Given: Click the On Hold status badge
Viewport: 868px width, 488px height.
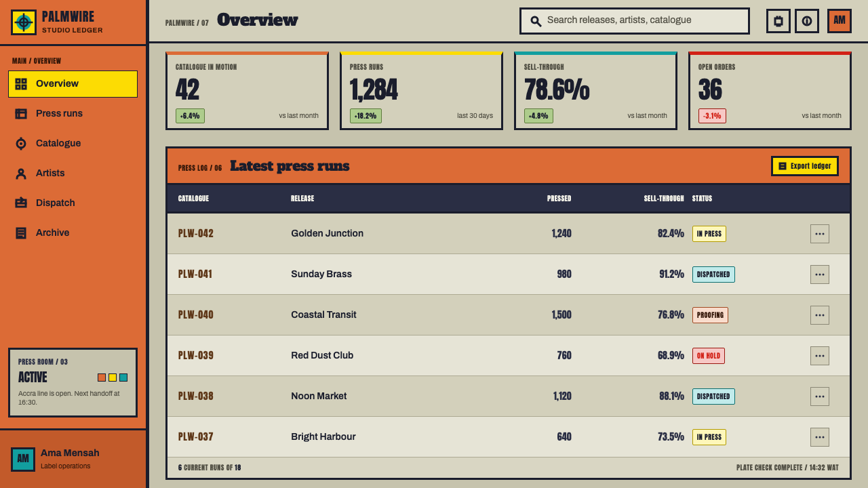Looking at the screenshot, I should click(709, 356).
